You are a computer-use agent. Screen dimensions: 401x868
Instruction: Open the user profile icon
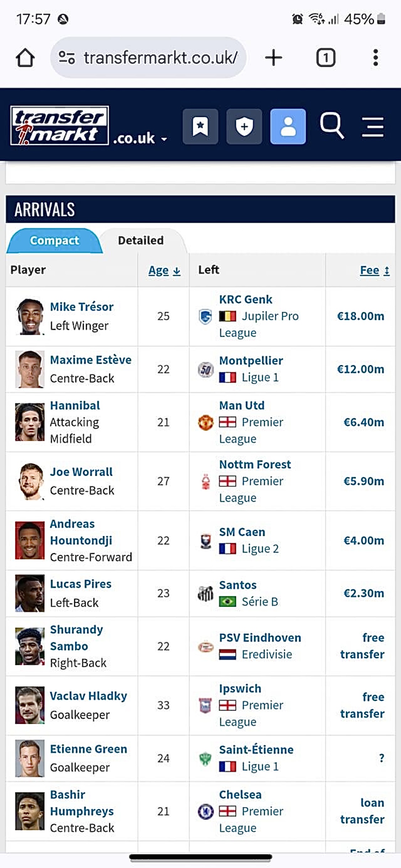288,126
